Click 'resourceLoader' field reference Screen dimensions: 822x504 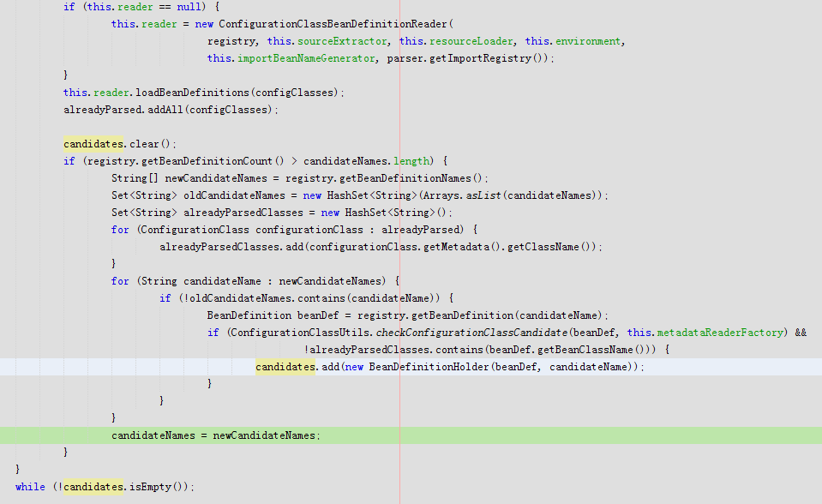[x=471, y=41]
